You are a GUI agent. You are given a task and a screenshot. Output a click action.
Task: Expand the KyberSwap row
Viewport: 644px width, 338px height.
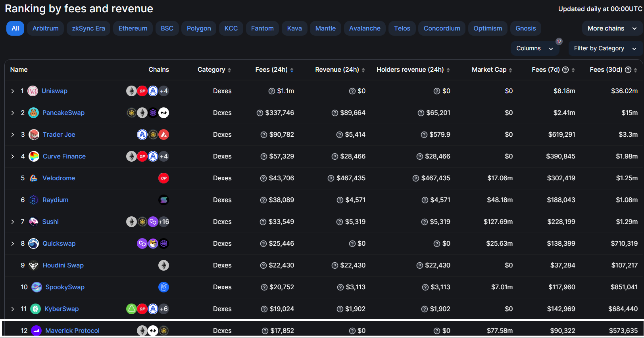pos(13,309)
